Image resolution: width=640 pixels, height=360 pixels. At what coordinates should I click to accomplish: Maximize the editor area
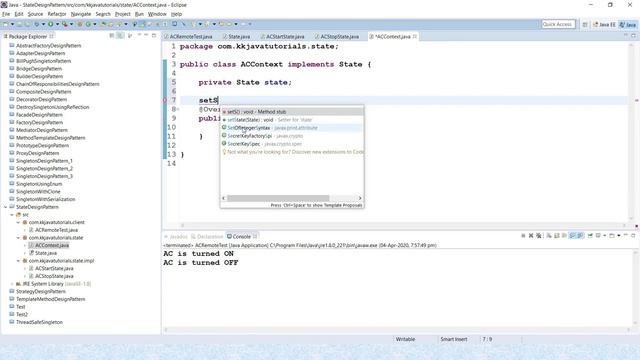(633, 36)
